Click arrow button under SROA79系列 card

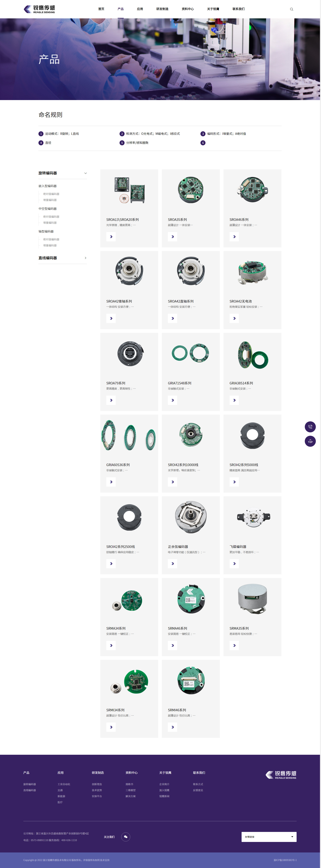coord(111,400)
